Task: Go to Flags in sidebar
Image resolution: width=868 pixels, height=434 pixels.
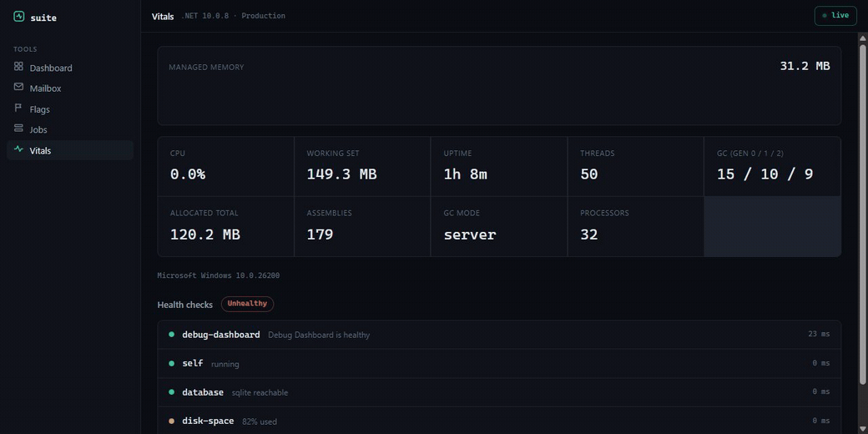Action: coord(70,109)
